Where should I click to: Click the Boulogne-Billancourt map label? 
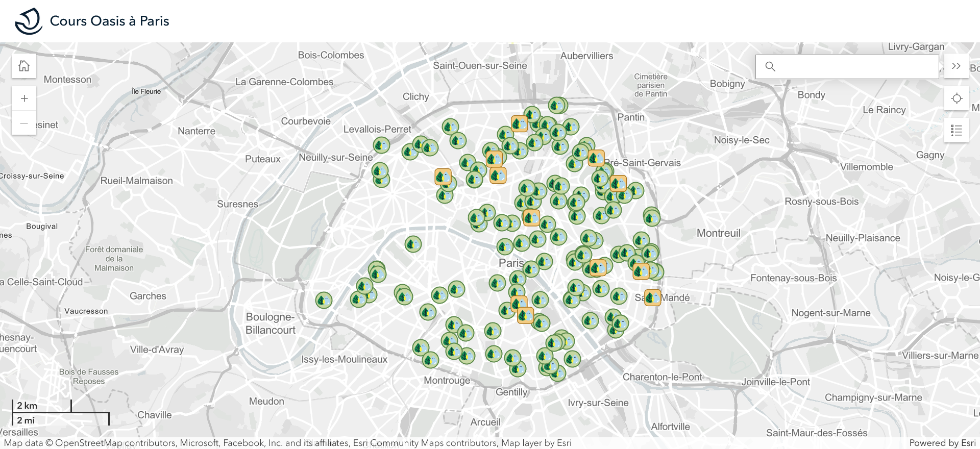tap(271, 323)
